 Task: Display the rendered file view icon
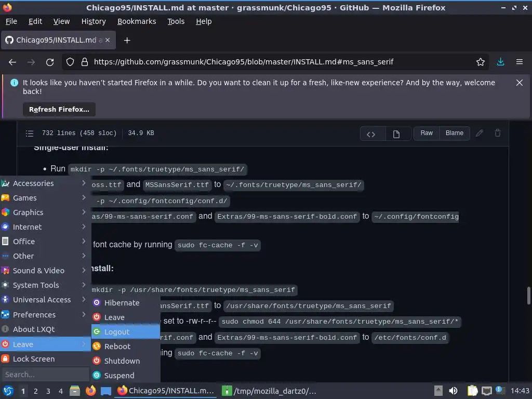click(x=396, y=134)
